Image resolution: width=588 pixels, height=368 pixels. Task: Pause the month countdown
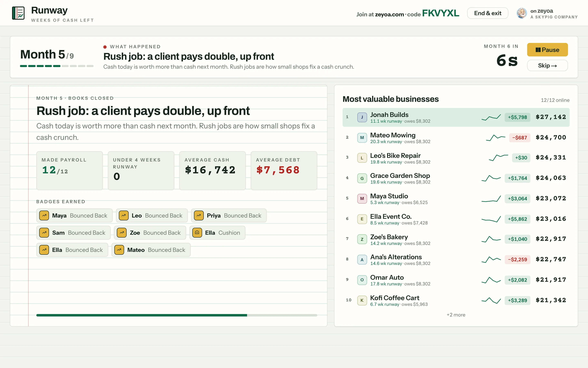547,50
